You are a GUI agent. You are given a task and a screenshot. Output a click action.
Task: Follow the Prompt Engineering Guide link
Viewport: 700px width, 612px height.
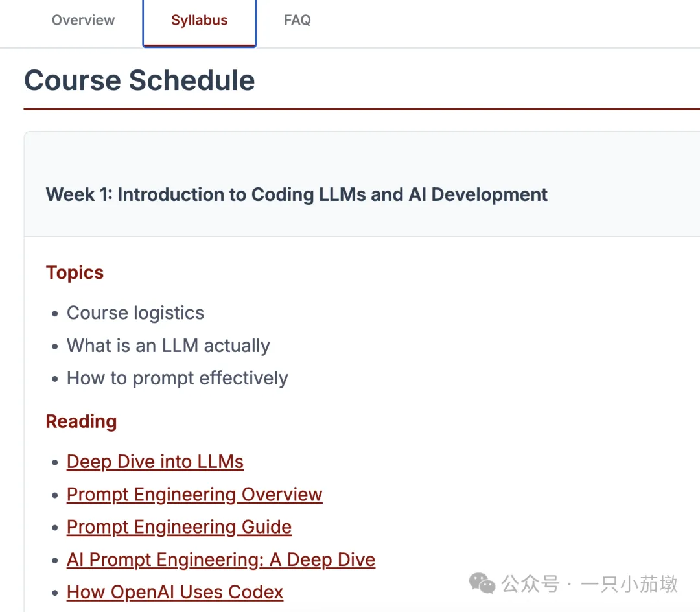click(179, 527)
